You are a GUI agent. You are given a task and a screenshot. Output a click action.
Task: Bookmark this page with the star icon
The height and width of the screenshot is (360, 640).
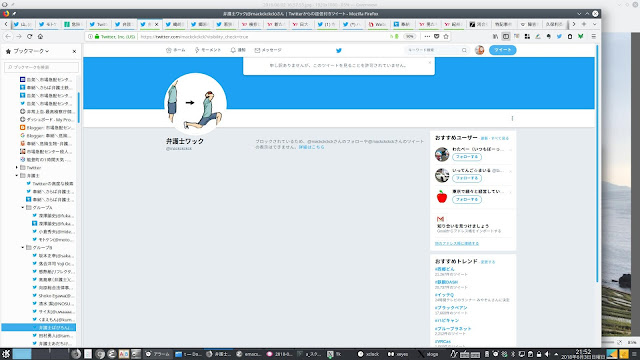(x=446, y=36)
